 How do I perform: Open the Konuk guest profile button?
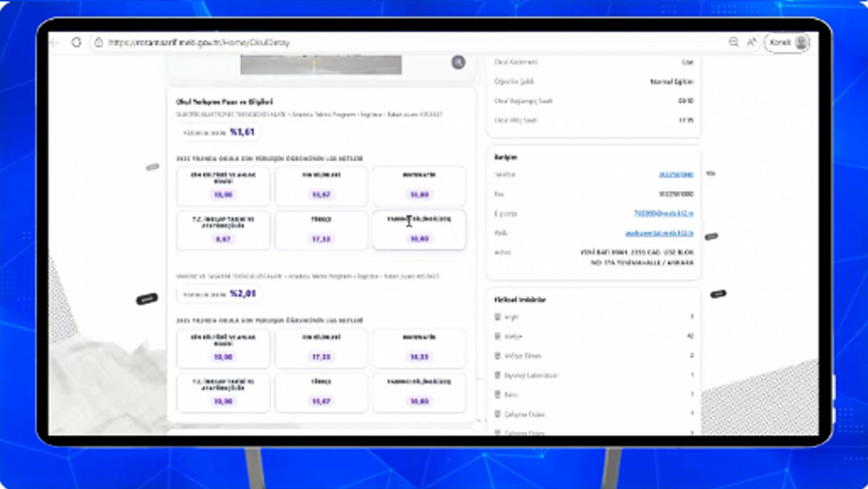pos(787,42)
